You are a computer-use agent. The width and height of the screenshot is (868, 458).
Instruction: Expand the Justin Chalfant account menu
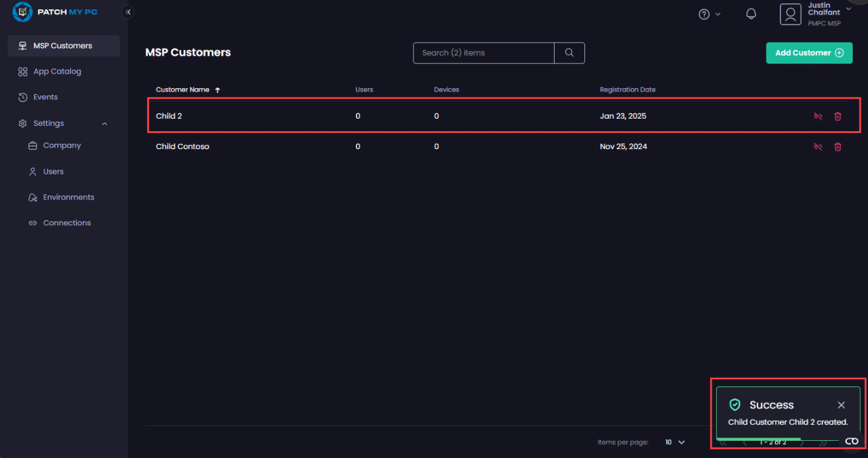pos(848,9)
